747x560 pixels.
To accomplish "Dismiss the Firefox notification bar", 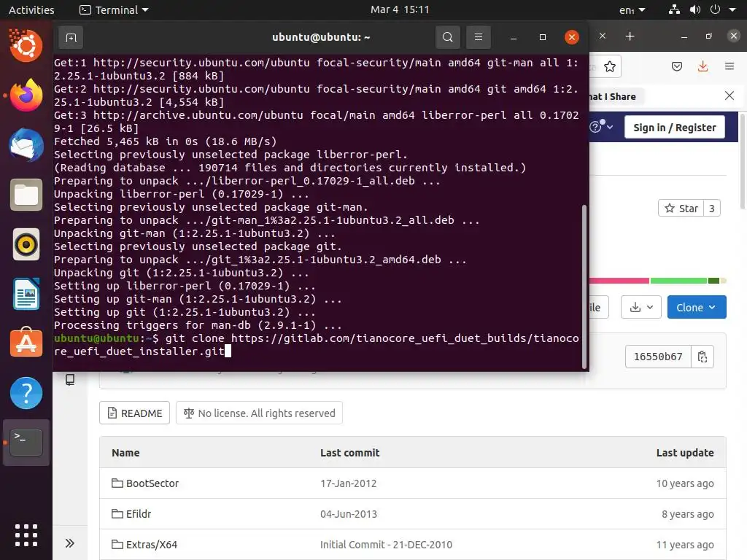I will (729, 96).
